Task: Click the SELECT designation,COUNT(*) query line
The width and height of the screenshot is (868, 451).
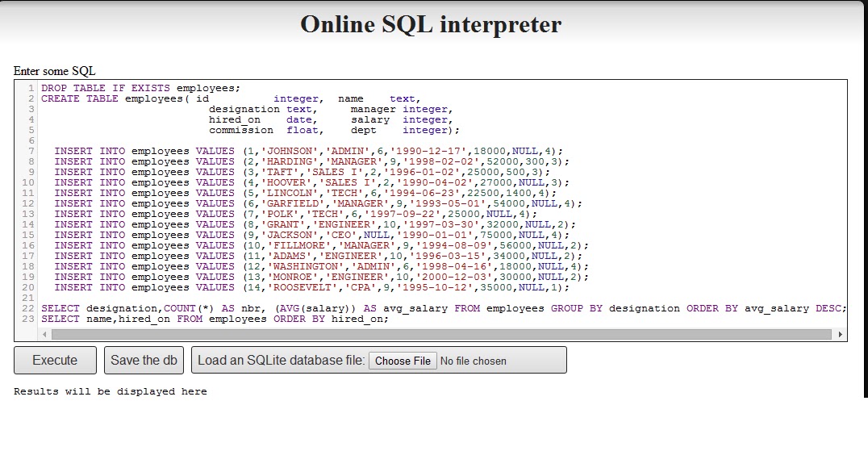Action: [x=444, y=309]
